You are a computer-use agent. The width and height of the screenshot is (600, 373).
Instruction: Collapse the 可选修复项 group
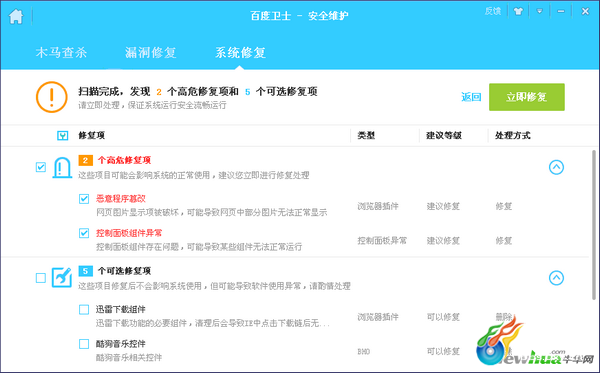pos(556,278)
